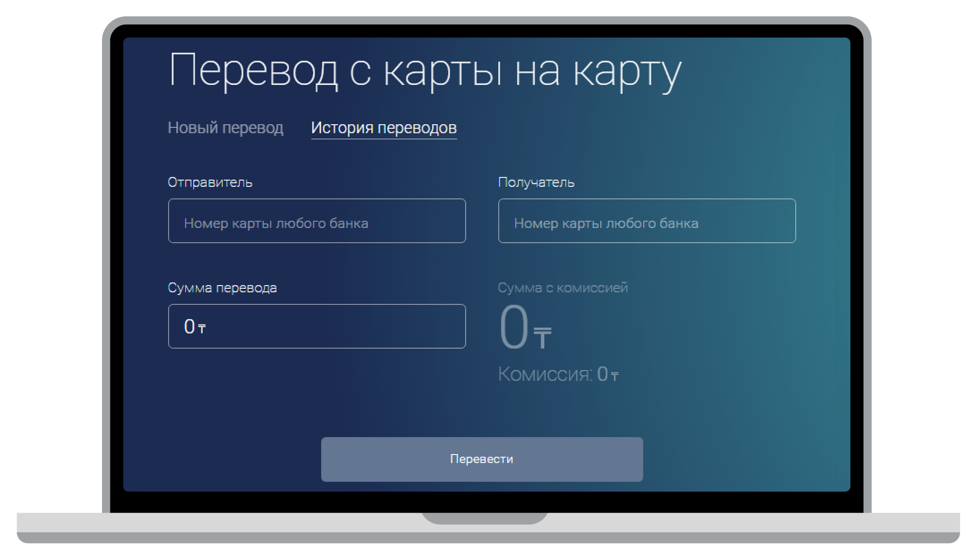Click the Комиссия: 0 text
This screenshot has width=976, height=560.
point(552,375)
